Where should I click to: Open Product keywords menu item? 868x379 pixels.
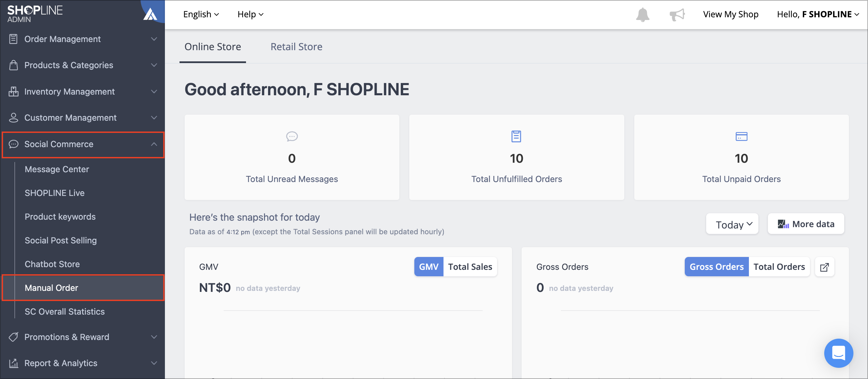coord(60,217)
